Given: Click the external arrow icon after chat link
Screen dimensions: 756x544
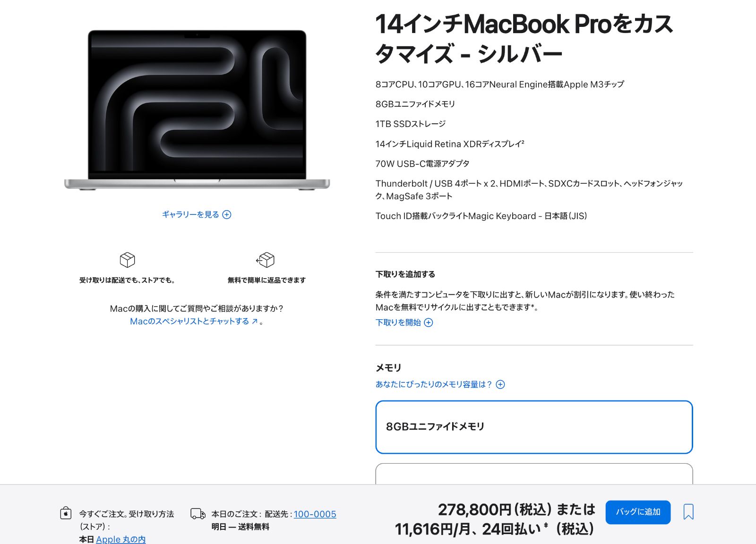Looking at the screenshot, I should (x=255, y=321).
